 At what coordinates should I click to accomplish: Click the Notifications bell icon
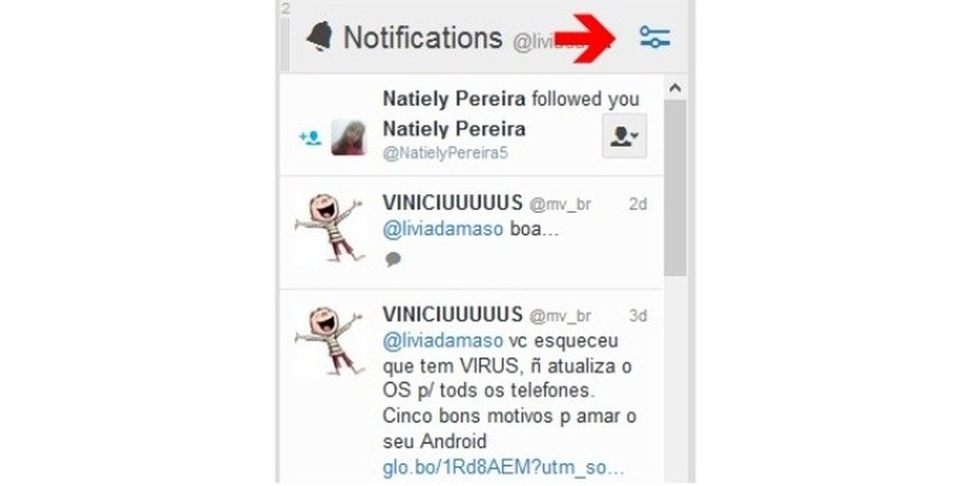point(320,36)
